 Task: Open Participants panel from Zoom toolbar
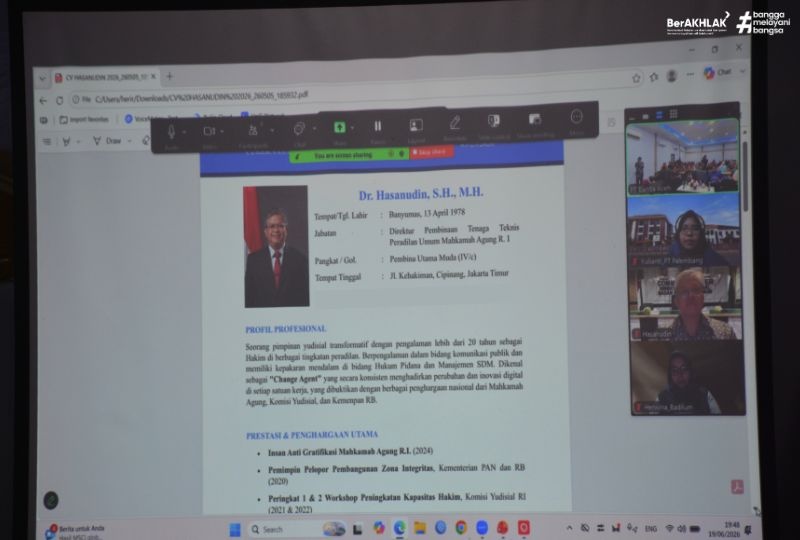point(253,131)
